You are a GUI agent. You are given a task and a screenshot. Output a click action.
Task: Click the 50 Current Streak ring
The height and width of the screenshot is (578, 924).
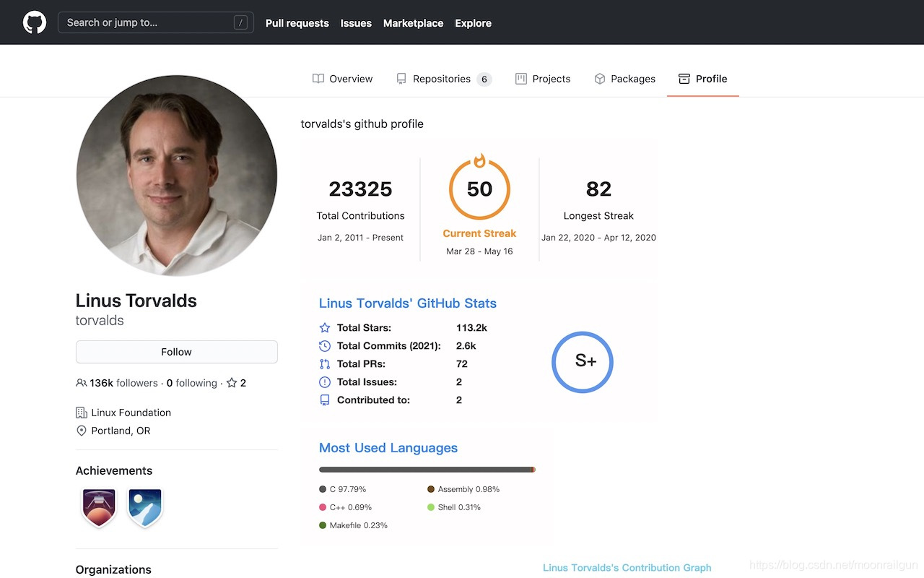479,189
